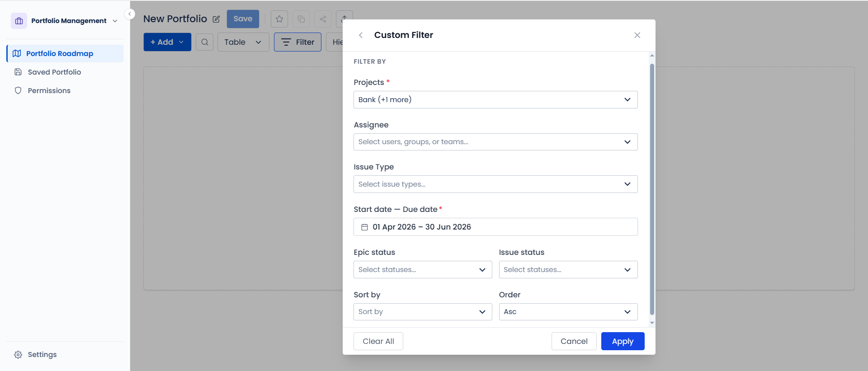Go back using Custom Filter back arrow

coord(361,35)
